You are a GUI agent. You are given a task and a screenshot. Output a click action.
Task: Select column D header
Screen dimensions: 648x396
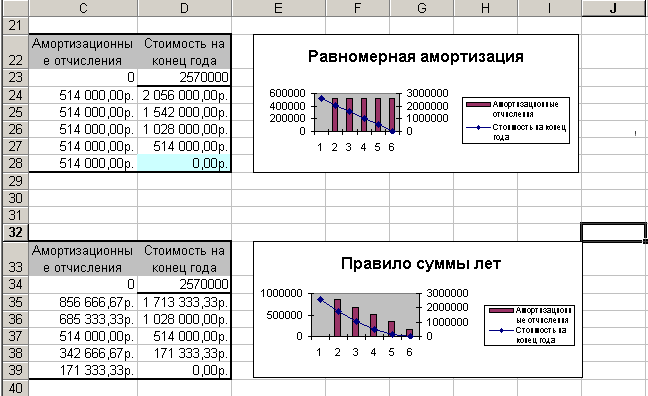[184, 8]
